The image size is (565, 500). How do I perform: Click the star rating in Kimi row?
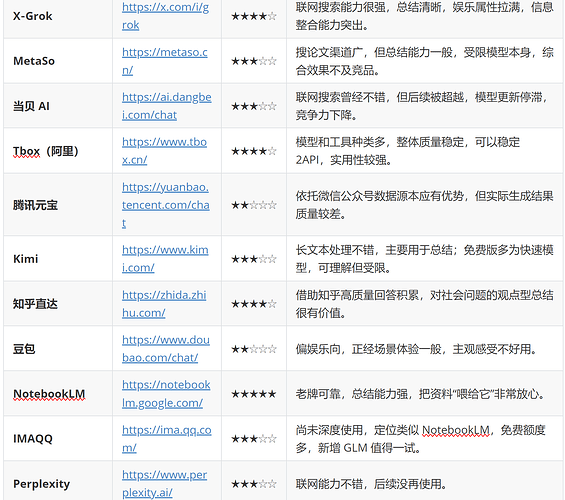click(254, 259)
